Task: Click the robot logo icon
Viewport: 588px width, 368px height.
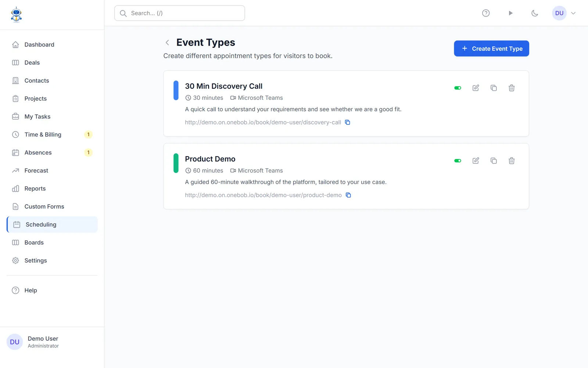Action: (x=16, y=15)
